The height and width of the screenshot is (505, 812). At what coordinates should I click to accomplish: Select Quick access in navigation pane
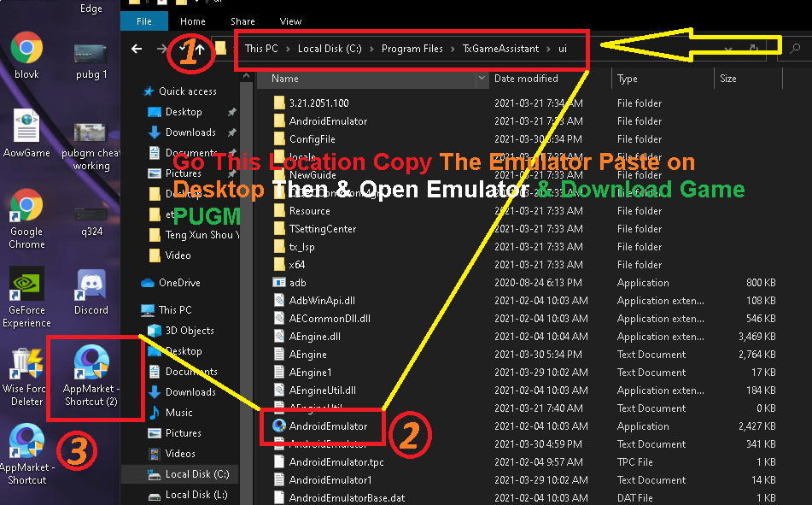point(179,91)
